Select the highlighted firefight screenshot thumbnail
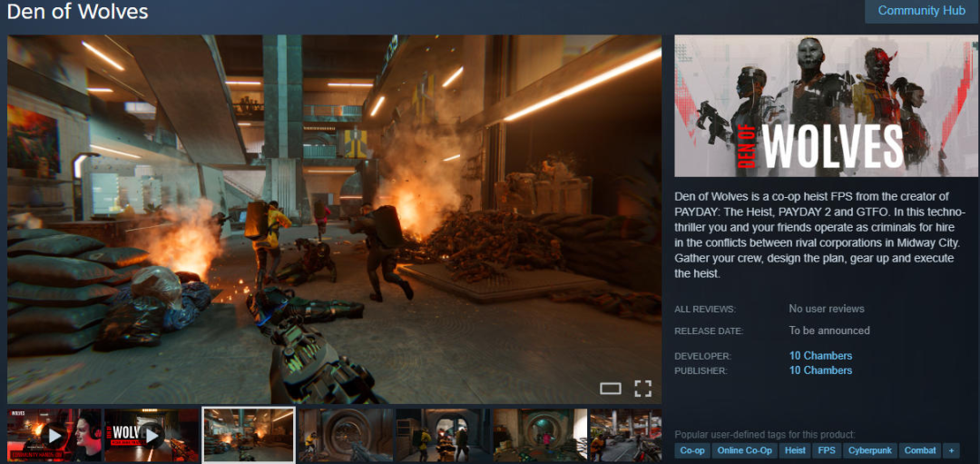 coord(248,435)
